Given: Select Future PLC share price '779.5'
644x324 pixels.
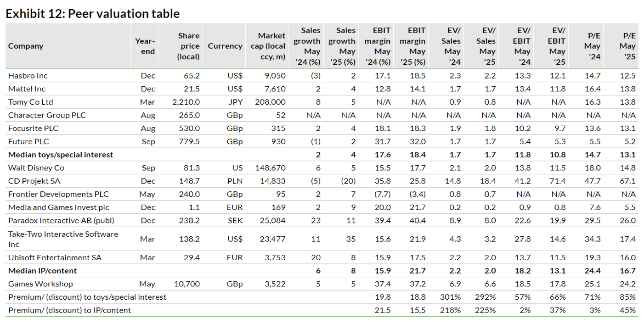Looking at the screenshot, I should (190, 142).
